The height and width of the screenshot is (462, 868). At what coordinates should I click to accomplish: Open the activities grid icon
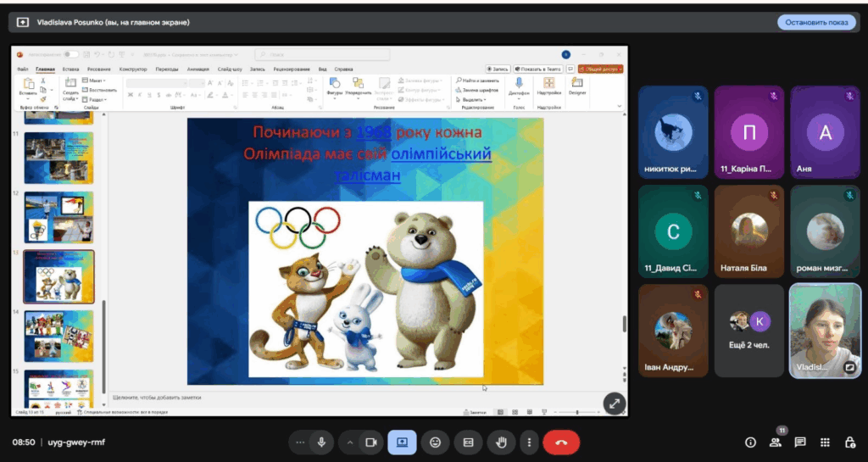825,443
